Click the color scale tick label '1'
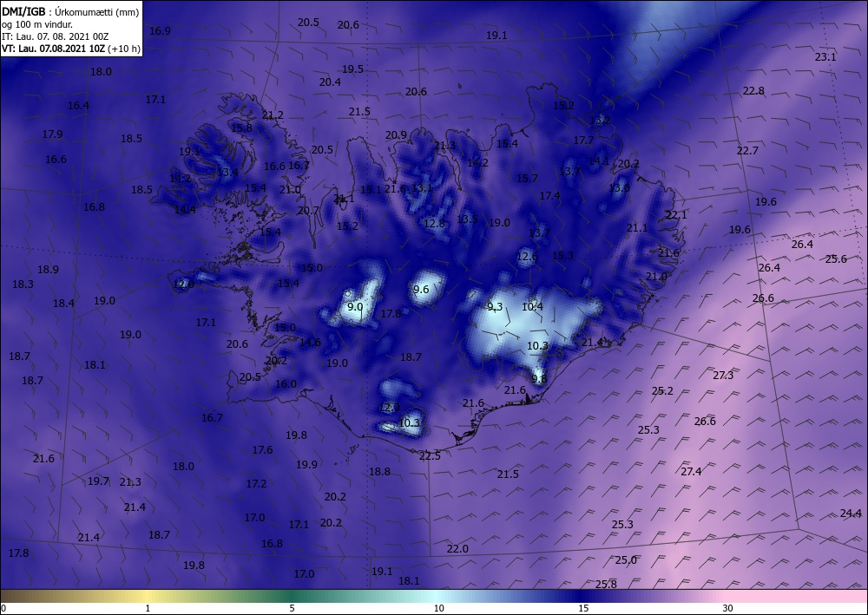 (x=148, y=608)
